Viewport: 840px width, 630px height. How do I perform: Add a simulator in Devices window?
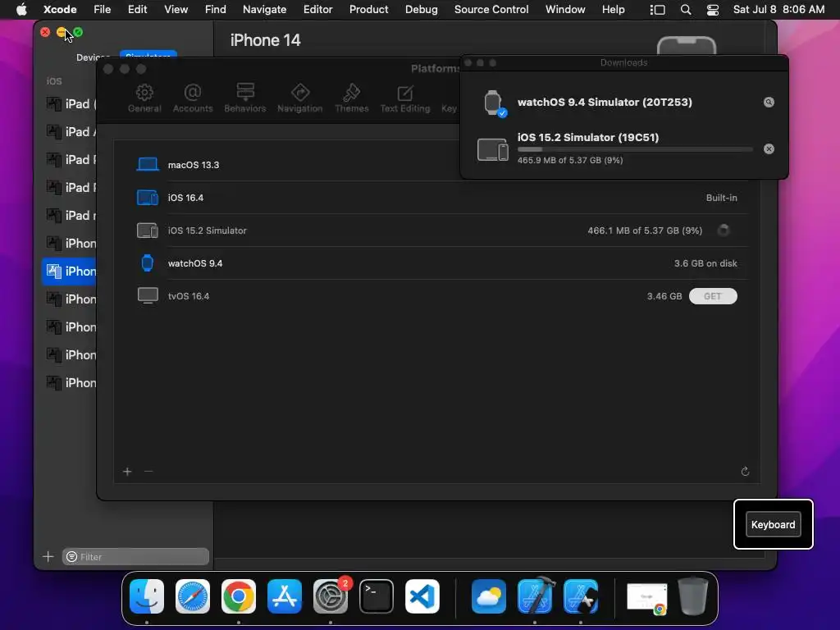pyautogui.click(x=48, y=557)
